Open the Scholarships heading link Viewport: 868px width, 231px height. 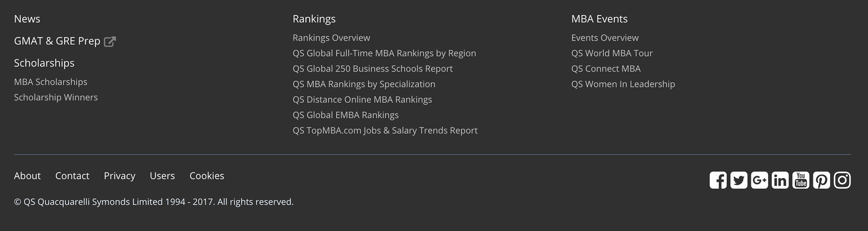point(44,63)
